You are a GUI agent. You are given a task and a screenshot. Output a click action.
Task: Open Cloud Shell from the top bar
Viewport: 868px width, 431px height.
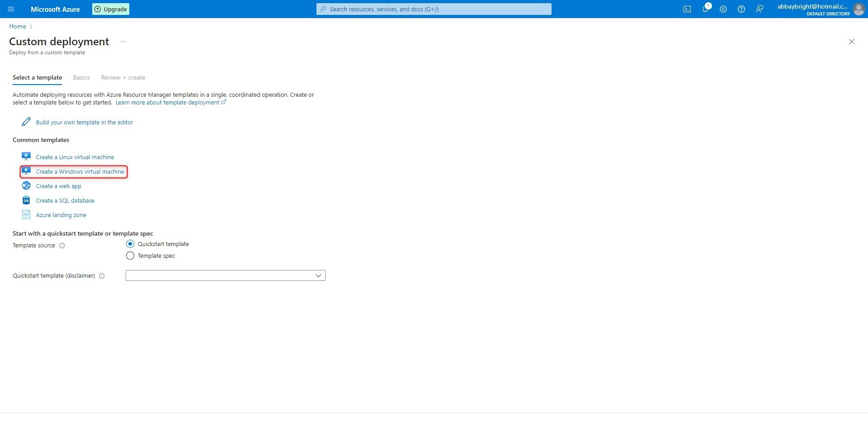[x=687, y=9]
